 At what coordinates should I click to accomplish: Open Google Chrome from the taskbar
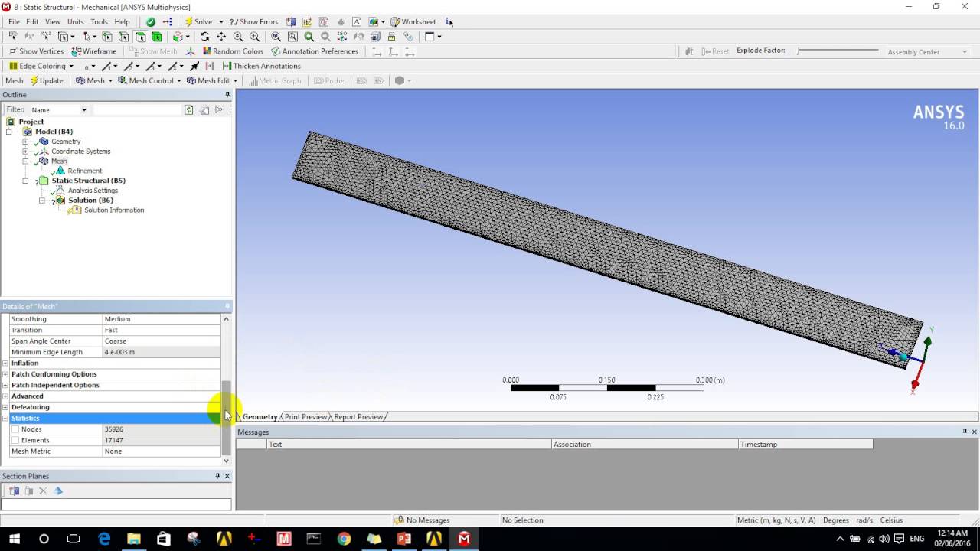pos(344,539)
